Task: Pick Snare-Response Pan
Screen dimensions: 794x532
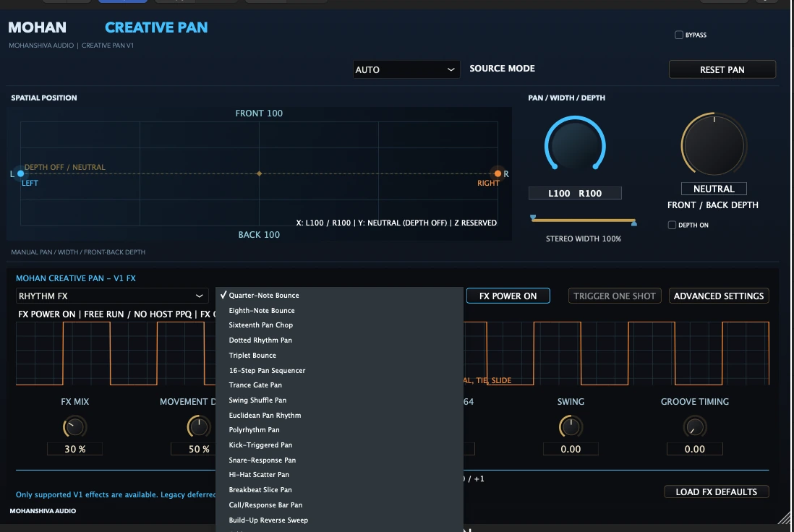Action: pos(339,460)
